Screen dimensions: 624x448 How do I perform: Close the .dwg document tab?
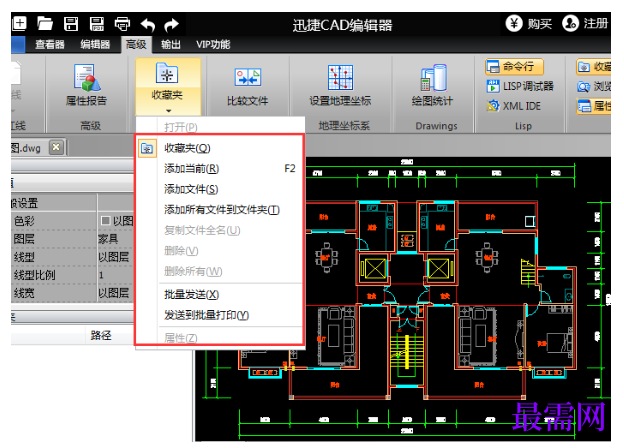point(56,148)
